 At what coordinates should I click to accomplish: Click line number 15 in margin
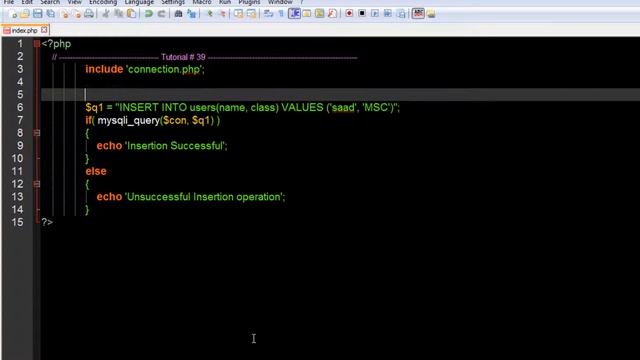pyautogui.click(x=18, y=222)
